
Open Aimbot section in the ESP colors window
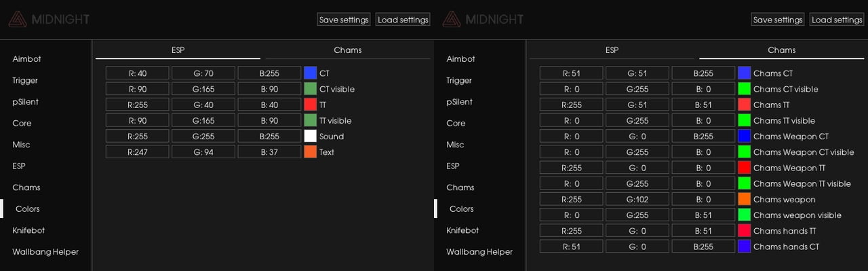tap(26, 59)
